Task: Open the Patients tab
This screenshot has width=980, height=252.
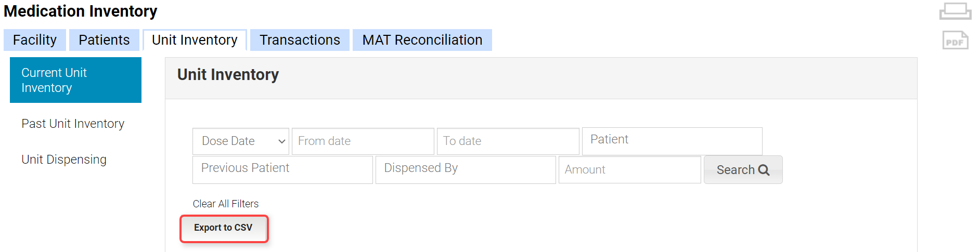Action: 104,40
